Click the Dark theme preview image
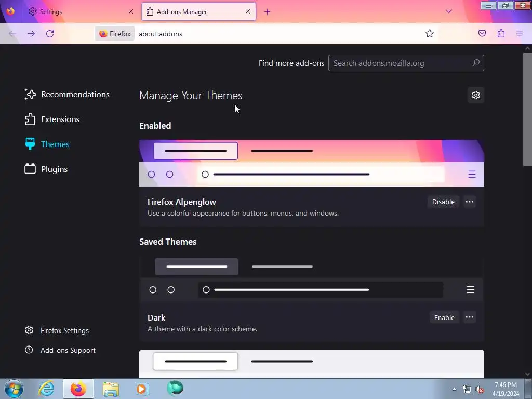532x399 pixels. (x=312, y=279)
